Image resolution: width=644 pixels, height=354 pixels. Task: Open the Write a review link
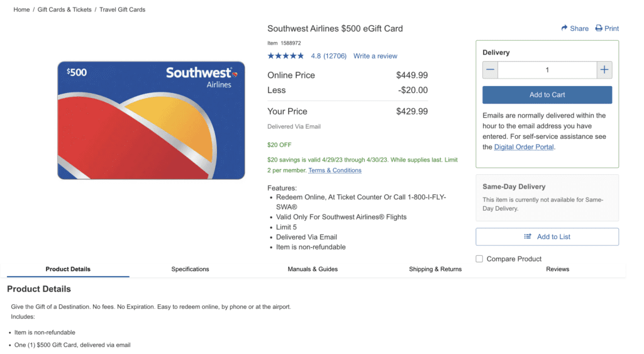pos(375,56)
